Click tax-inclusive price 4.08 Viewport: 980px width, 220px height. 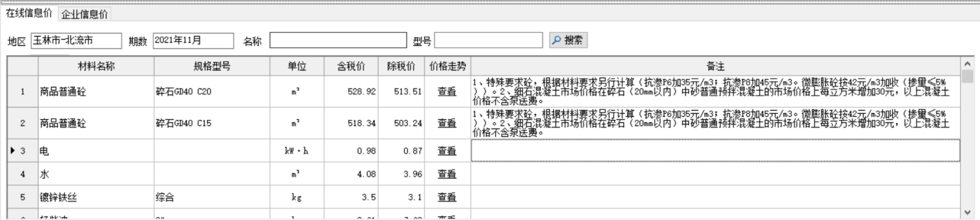tap(351, 174)
